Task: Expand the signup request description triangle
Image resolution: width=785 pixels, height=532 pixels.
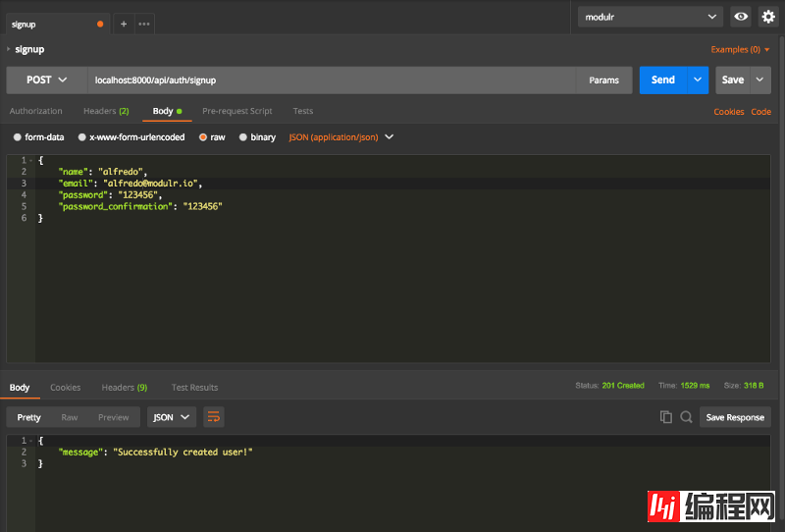Action: click(9, 49)
